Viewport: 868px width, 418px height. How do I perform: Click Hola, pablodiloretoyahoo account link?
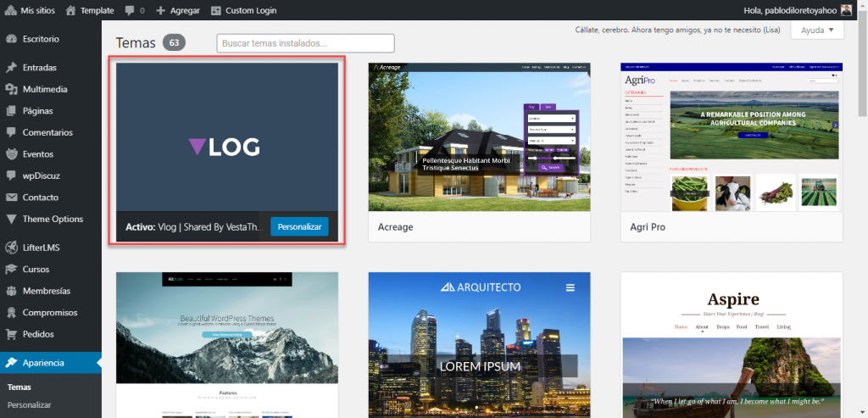tap(791, 10)
